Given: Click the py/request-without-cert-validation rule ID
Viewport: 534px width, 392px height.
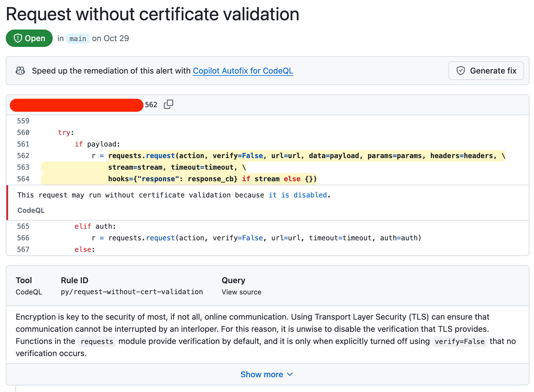Looking at the screenshot, I should (x=132, y=292).
